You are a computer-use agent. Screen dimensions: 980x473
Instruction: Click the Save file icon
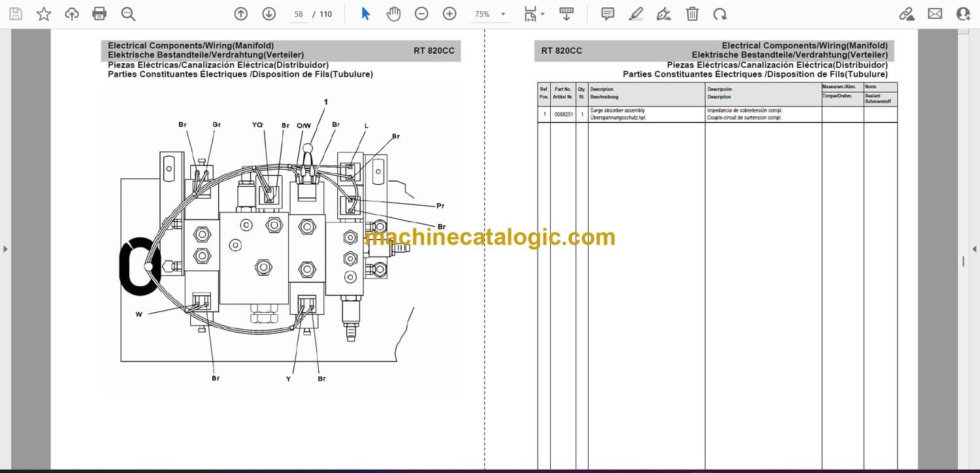tap(16, 14)
